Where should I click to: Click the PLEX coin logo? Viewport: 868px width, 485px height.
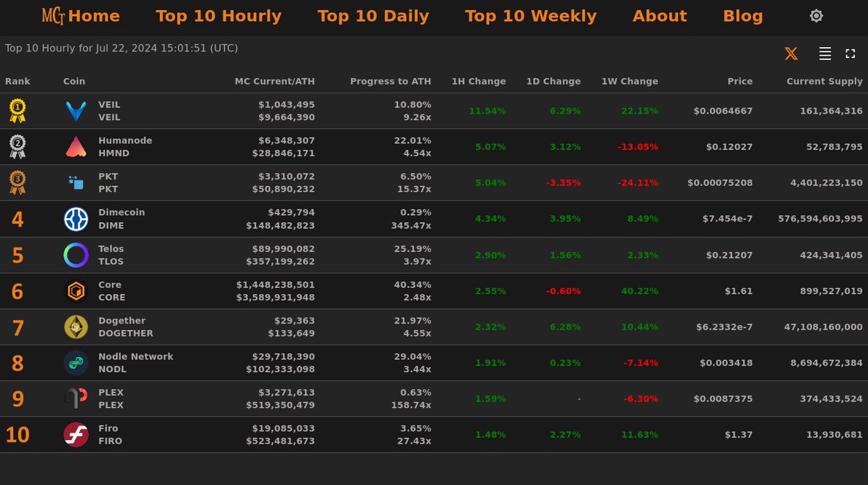(x=76, y=399)
